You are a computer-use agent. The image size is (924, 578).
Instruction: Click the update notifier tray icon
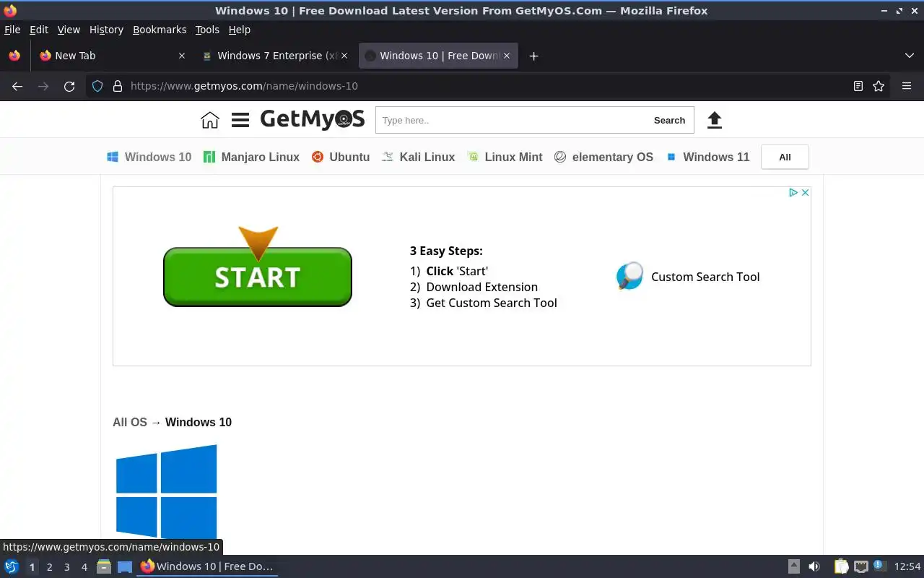(879, 566)
